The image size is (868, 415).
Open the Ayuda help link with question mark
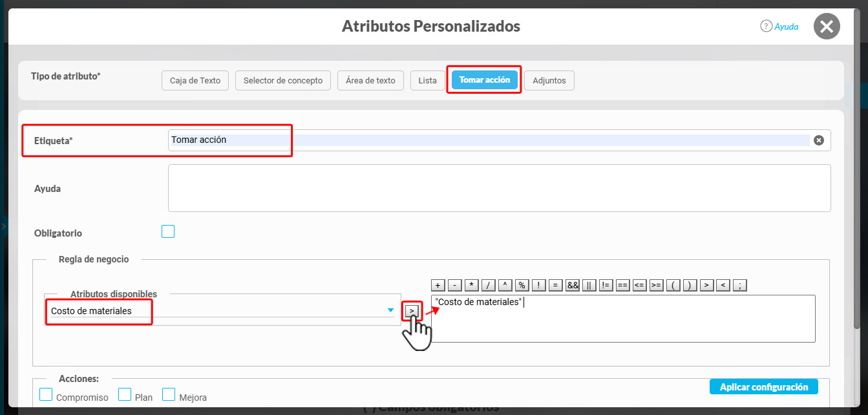pos(779,27)
